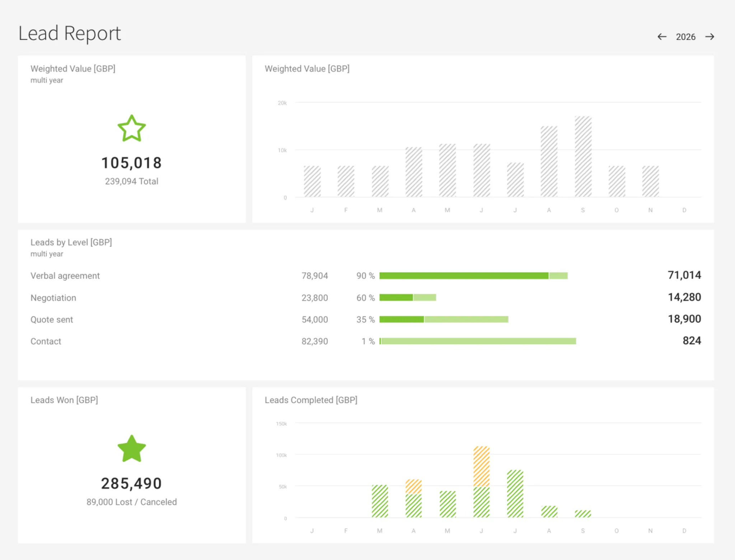Click the Leads Won [GBP] heading
This screenshot has height=560, width=735.
(x=64, y=400)
